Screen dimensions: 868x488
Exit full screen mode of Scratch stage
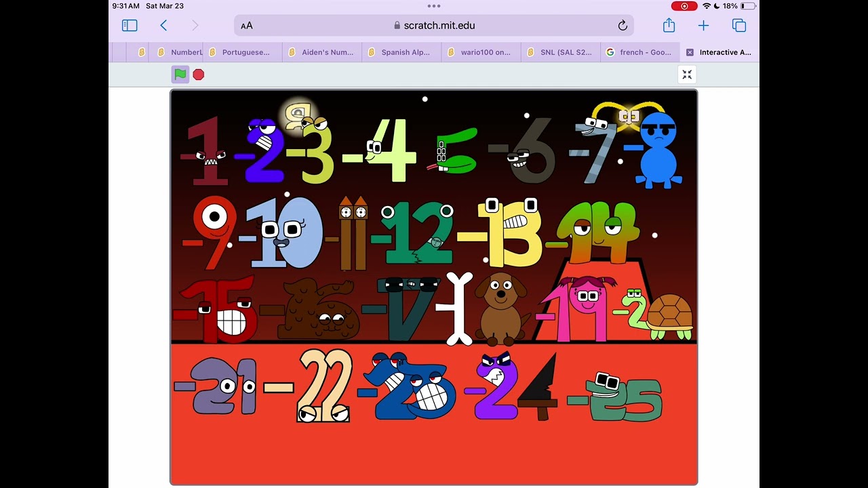[x=687, y=75]
